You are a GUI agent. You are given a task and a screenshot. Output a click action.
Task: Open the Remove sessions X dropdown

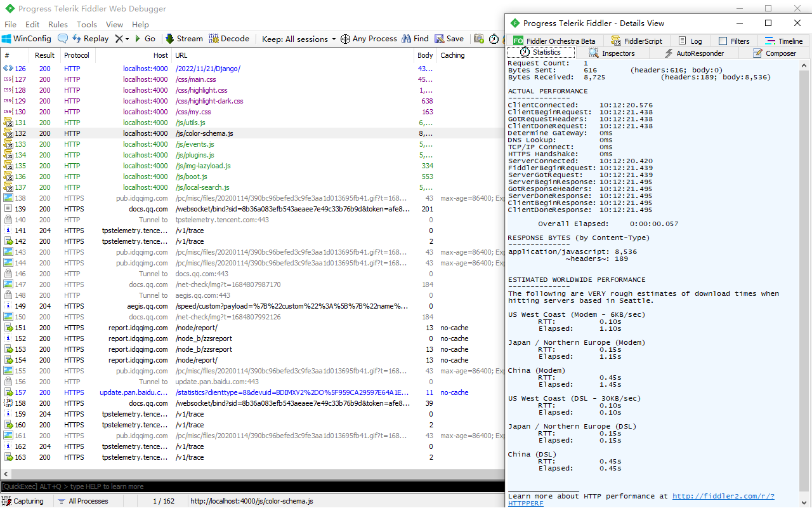click(122, 39)
